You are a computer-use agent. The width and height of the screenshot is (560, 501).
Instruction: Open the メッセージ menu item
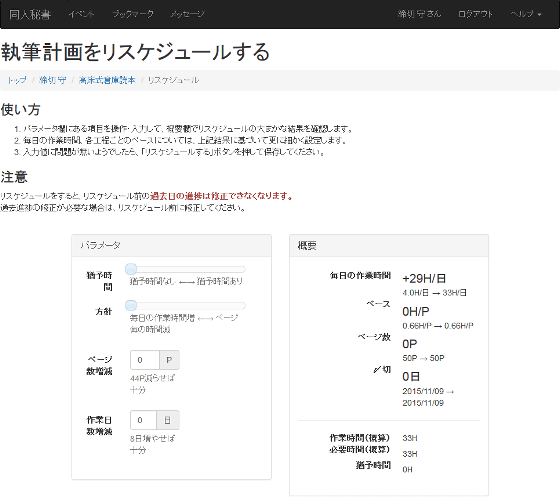(x=188, y=14)
